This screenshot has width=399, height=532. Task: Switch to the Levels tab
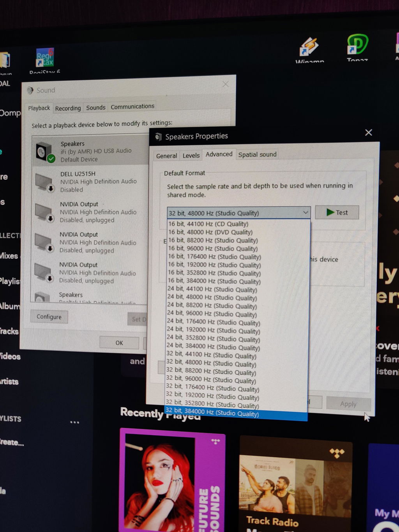[x=191, y=156]
